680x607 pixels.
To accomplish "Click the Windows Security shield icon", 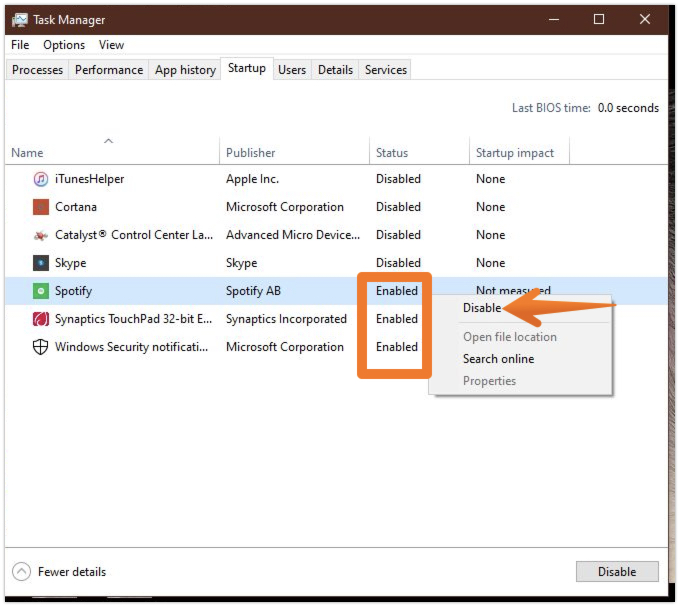I will coord(41,347).
